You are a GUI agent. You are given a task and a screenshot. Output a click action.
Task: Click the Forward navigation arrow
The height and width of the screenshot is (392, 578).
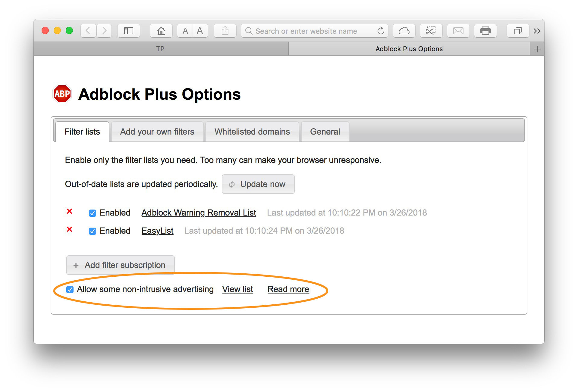[104, 30]
